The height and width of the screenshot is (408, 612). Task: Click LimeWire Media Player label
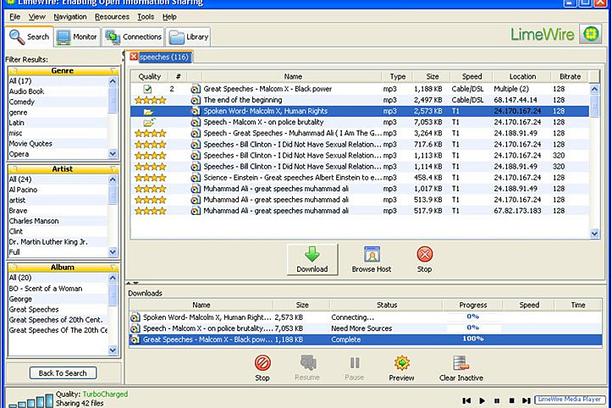click(x=569, y=399)
